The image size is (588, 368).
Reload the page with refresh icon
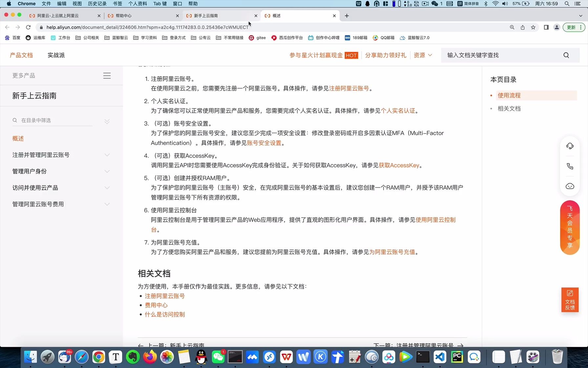tap(28, 27)
